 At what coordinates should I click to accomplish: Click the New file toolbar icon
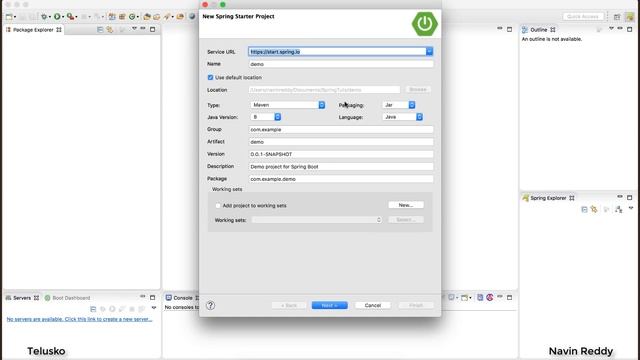pos(9,17)
